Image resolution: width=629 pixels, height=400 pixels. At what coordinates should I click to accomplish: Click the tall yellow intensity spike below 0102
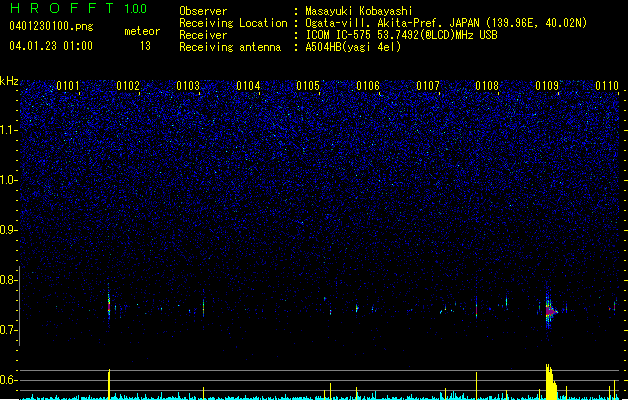point(109,384)
